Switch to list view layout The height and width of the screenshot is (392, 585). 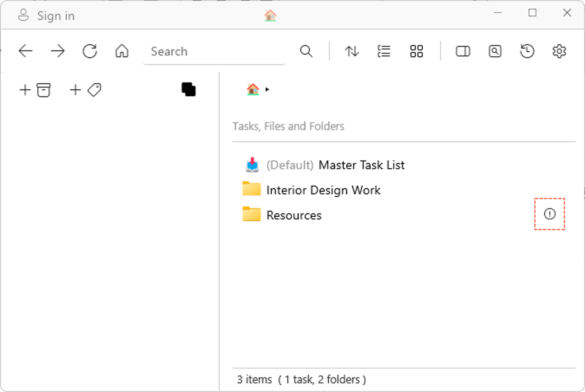384,51
